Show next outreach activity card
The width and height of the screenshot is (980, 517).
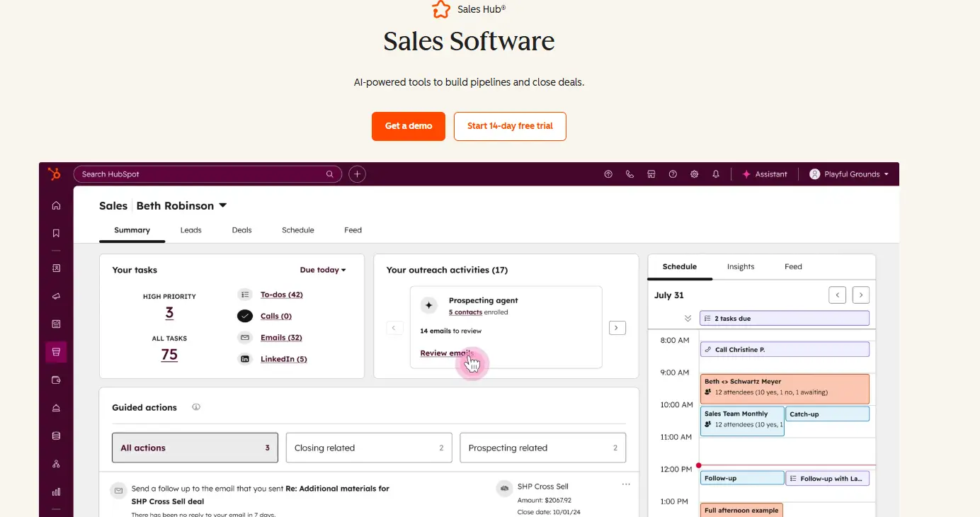[x=617, y=328]
